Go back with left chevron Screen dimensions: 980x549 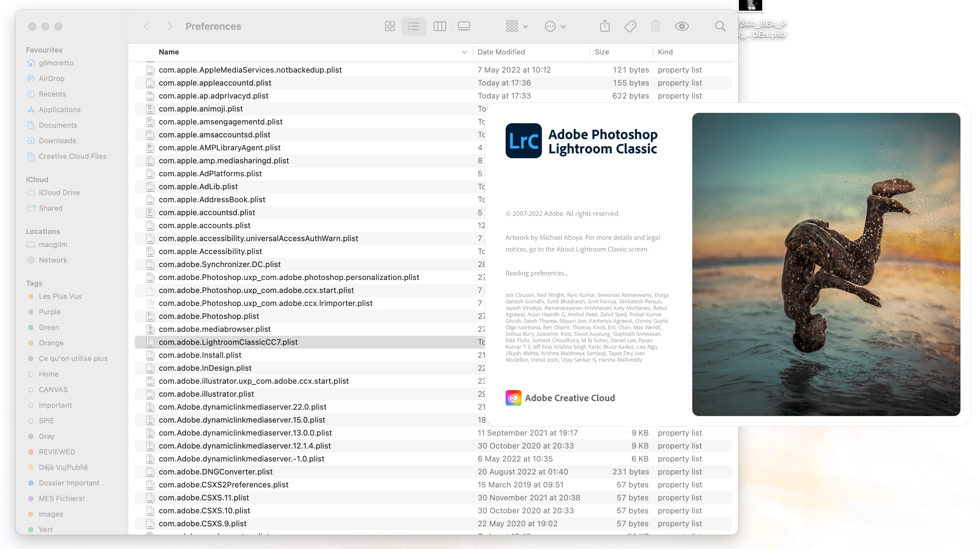(146, 26)
